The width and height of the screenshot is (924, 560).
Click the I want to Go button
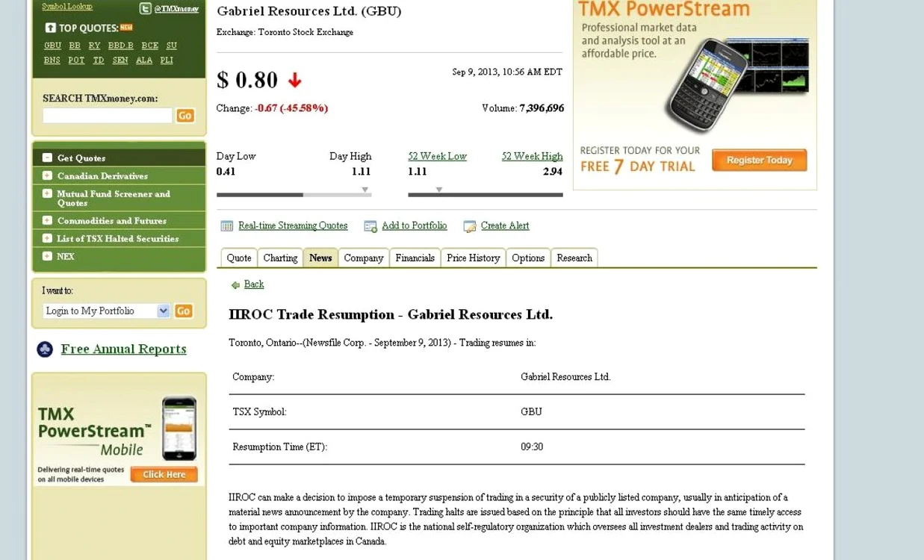(183, 311)
